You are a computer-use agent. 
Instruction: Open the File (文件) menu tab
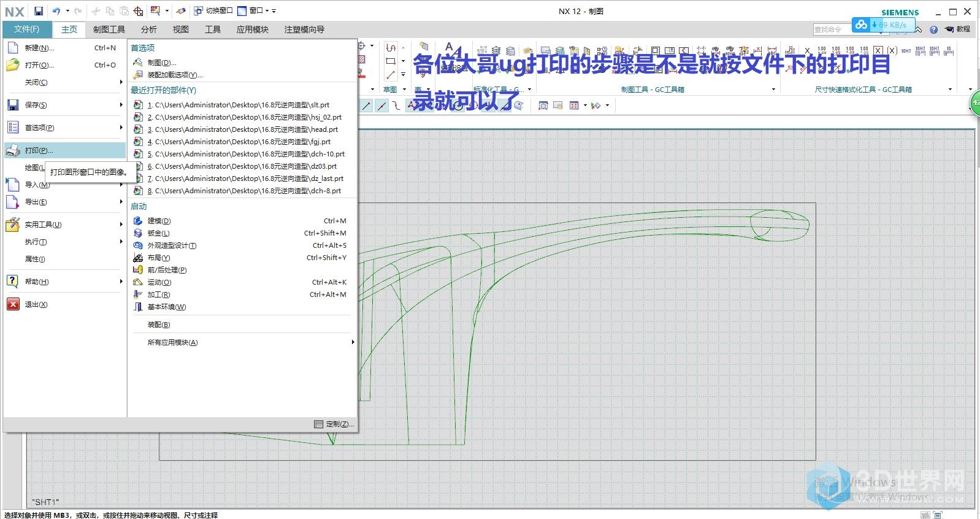[x=27, y=29]
